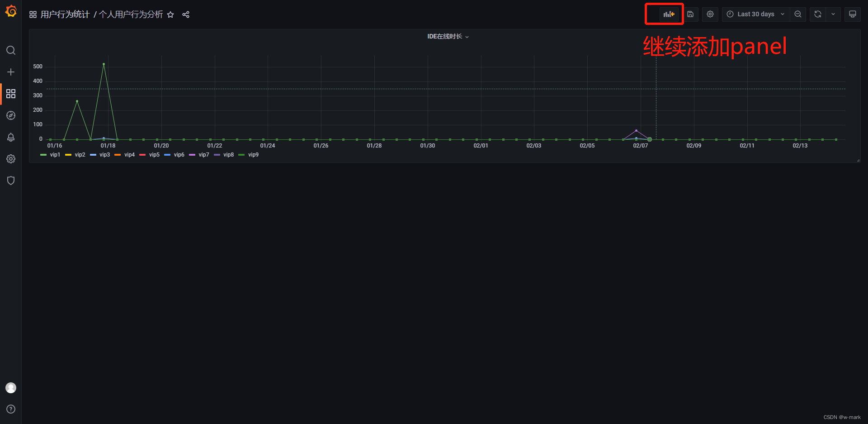
Task: Open the auto-refresh interval dropdown
Action: coord(834,14)
